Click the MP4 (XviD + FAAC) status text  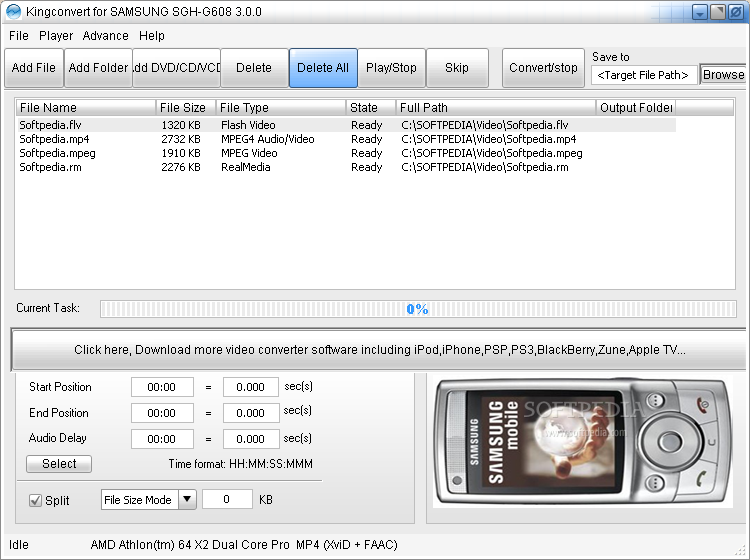[x=347, y=545]
